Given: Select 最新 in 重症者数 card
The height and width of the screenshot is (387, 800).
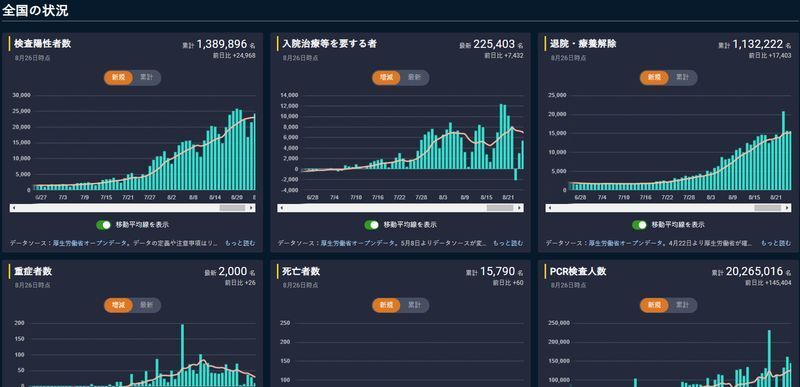Looking at the screenshot, I should 146,305.
